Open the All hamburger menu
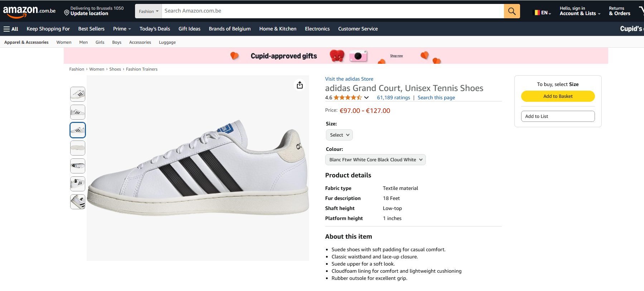The width and height of the screenshot is (644, 291). (x=11, y=29)
